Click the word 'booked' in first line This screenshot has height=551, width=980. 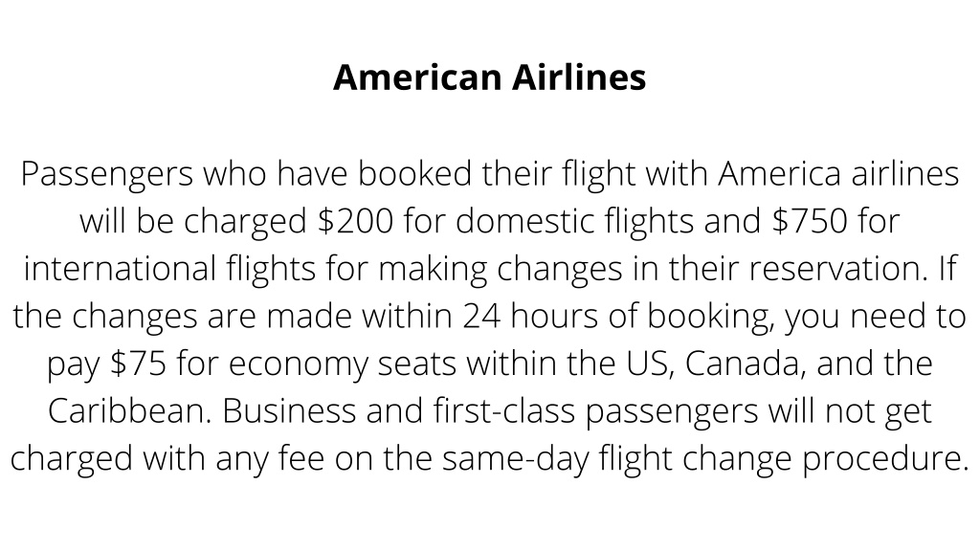coord(414,173)
